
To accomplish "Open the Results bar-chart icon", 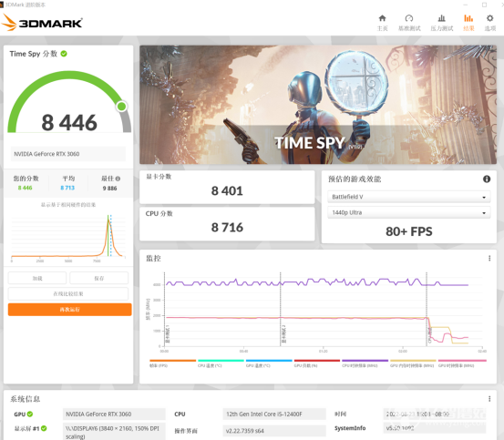I will pyautogui.click(x=468, y=23).
